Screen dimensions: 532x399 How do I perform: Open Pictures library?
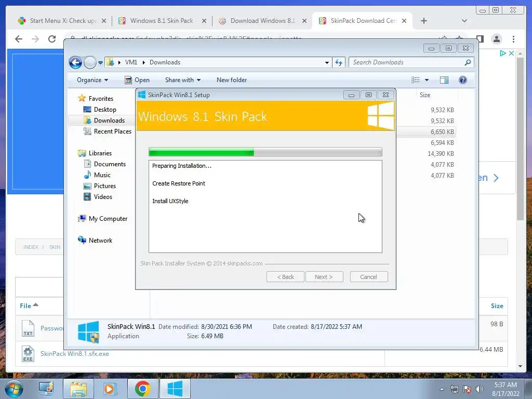point(100,186)
